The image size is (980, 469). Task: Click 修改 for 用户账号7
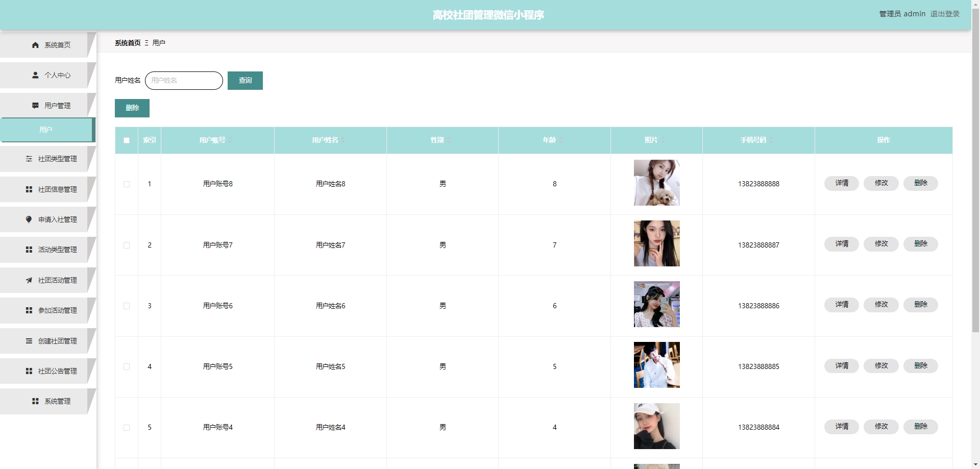881,244
